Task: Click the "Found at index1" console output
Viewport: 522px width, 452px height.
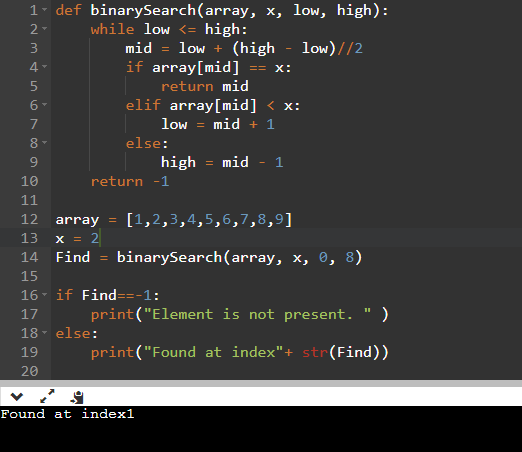Action: pyautogui.click(x=67, y=414)
